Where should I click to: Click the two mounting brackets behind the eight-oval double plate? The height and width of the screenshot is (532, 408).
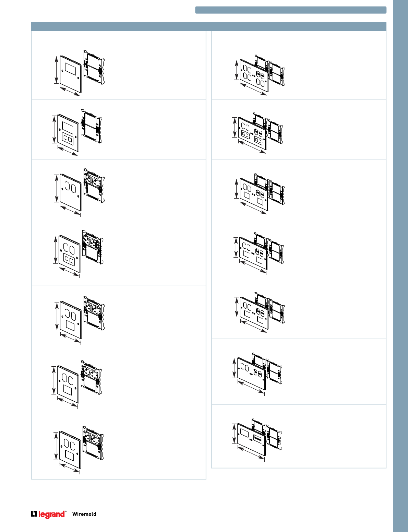269,70
